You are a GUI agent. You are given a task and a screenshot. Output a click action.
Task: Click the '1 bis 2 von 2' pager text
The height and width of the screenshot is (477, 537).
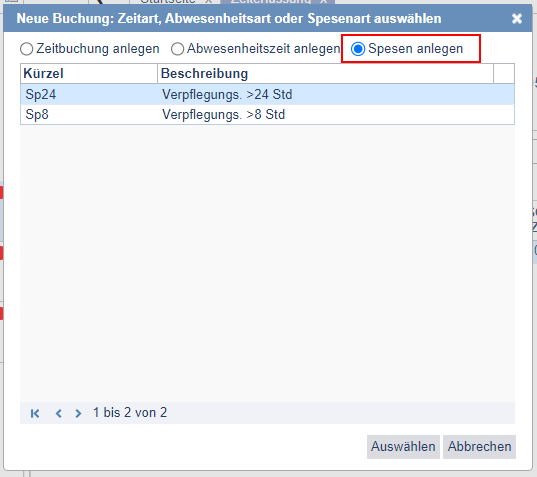pyautogui.click(x=130, y=413)
